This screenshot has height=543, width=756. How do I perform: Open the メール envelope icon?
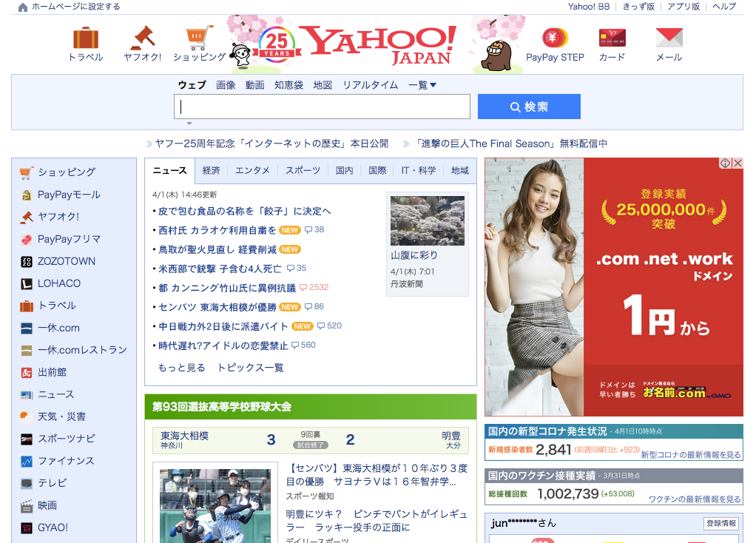click(x=669, y=38)
